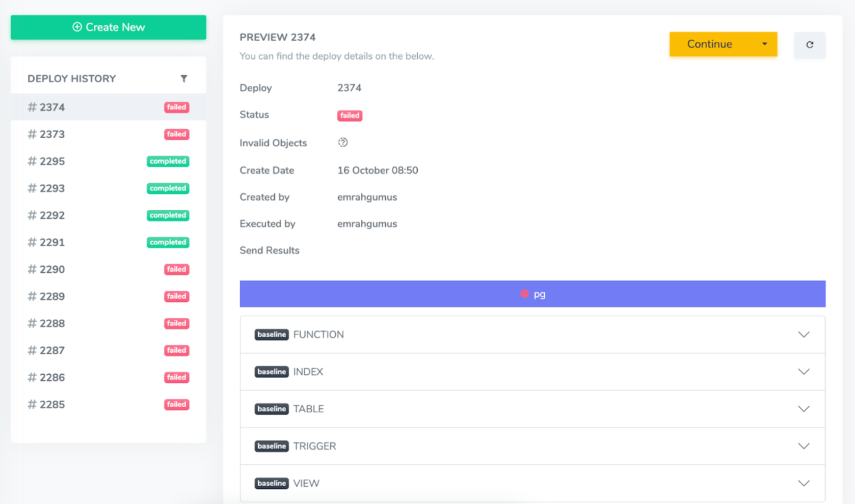Viewport: 855px width, 504px height.
Task: Open deploy #2285 at list bottom
Action: (x=52, y=405)
